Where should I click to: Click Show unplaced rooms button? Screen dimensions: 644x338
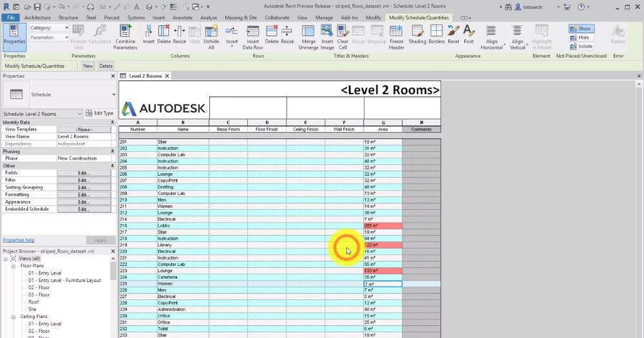(x=581, y=28)
